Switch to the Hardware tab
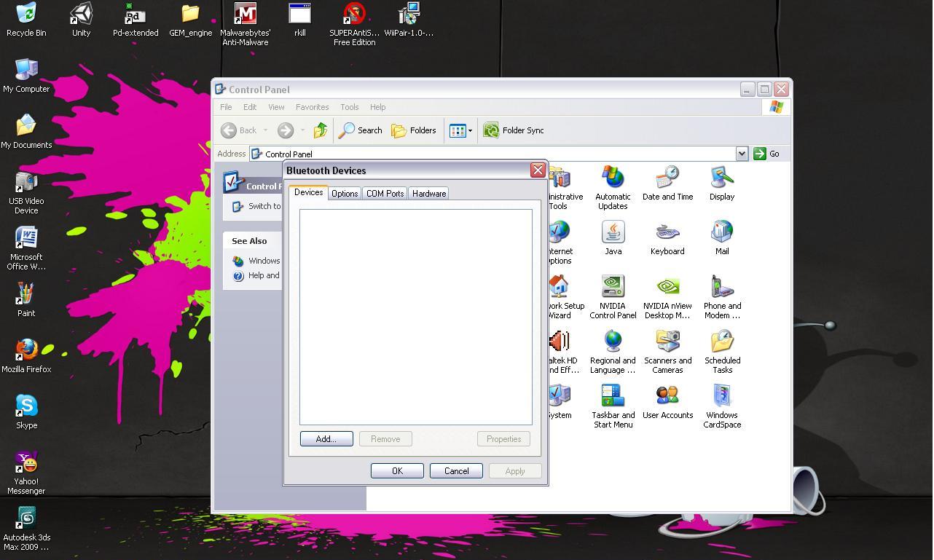 click(428, 193)
